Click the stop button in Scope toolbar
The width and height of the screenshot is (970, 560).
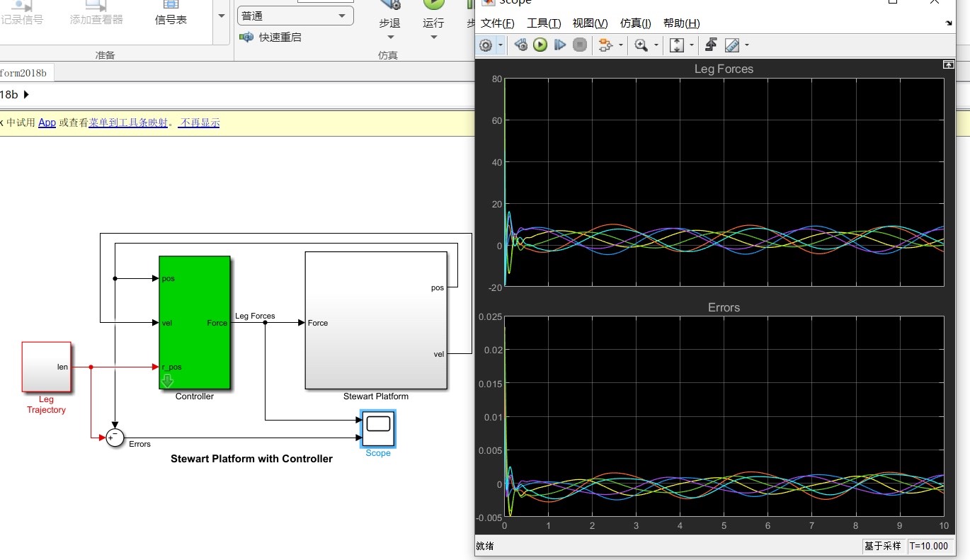580,45
